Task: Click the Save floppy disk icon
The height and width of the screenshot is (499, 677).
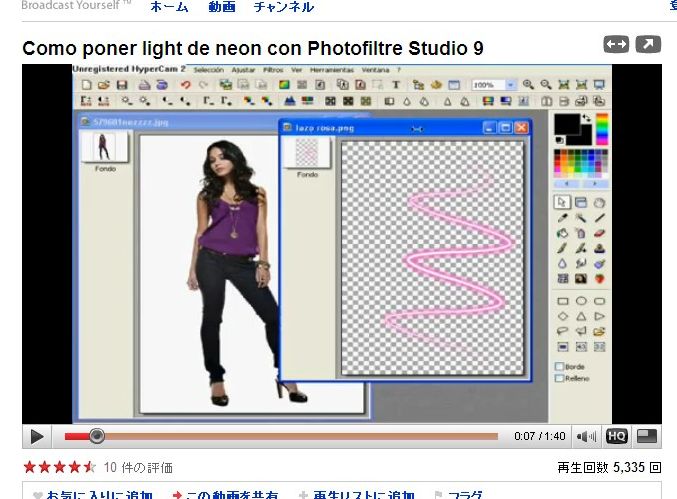Action: click(x=122, y=85)
